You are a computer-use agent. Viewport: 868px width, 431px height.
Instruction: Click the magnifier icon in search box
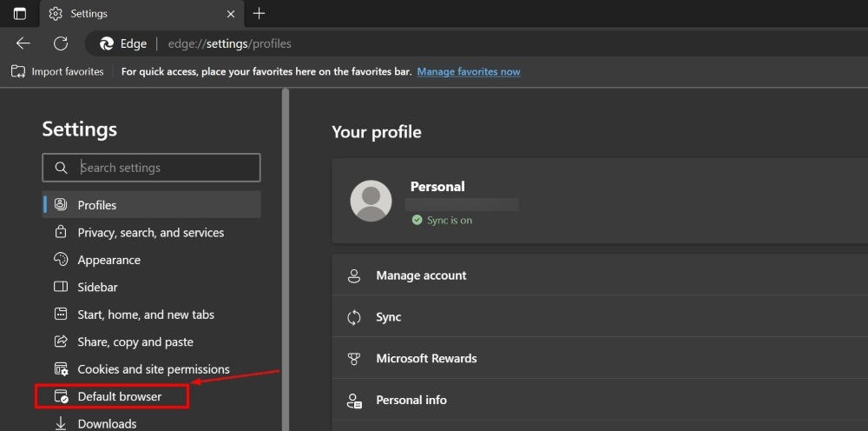[x=61, y=168]
